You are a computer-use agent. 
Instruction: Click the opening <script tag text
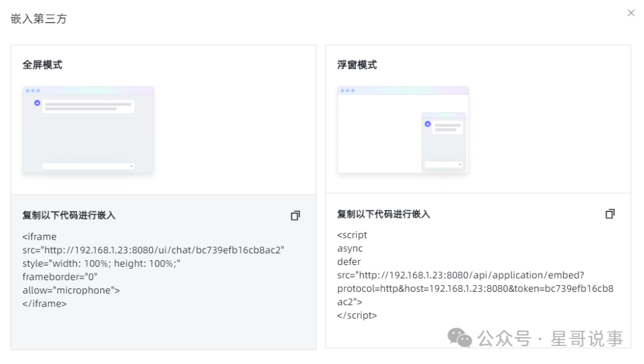pyautogui.click(x=352, y=235)
